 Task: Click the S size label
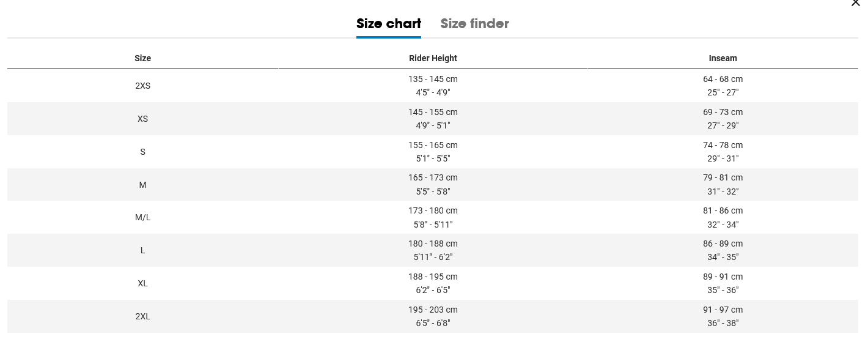142,152
